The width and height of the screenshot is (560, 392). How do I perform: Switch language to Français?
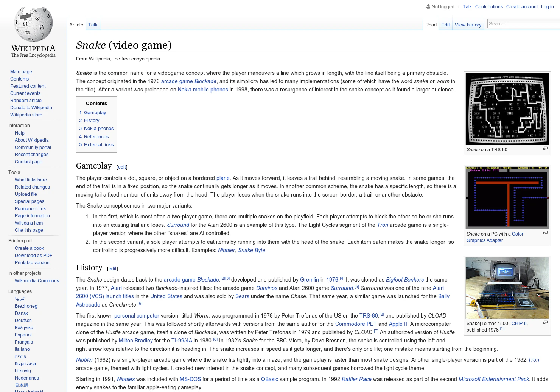[24, 342]
